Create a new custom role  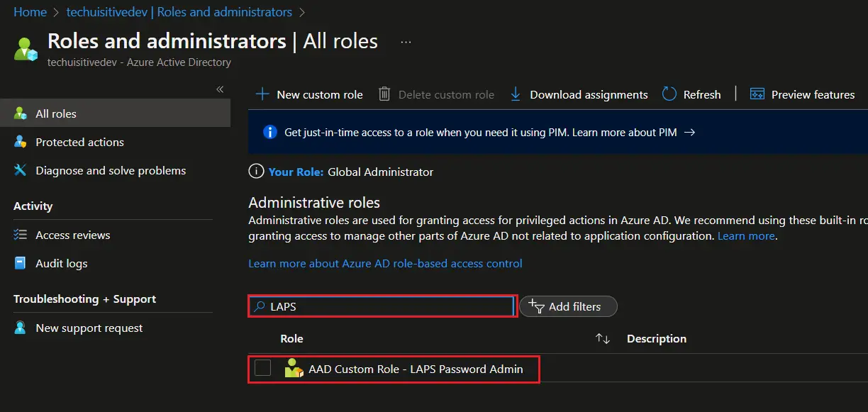coord(309,94)
